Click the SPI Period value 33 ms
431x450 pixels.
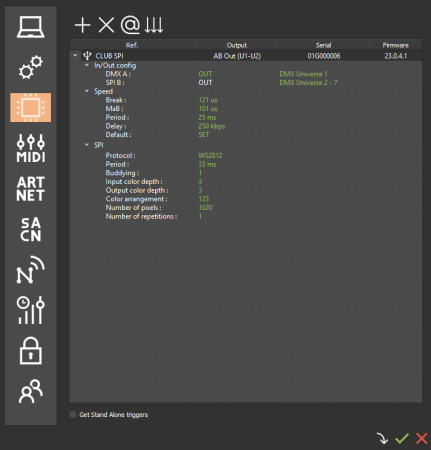click(207, 164)
